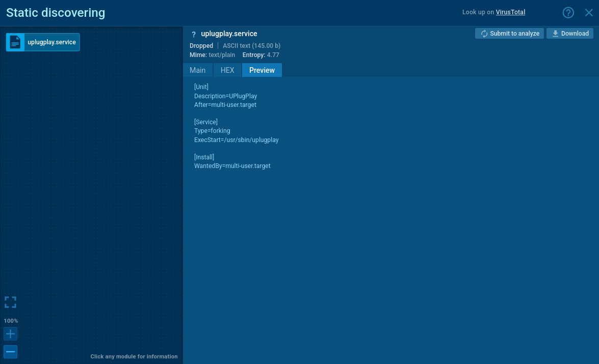Click the uplugplay.service title in the details header
599x364 pixels.
pyautogui.click(x=229, y=34)
